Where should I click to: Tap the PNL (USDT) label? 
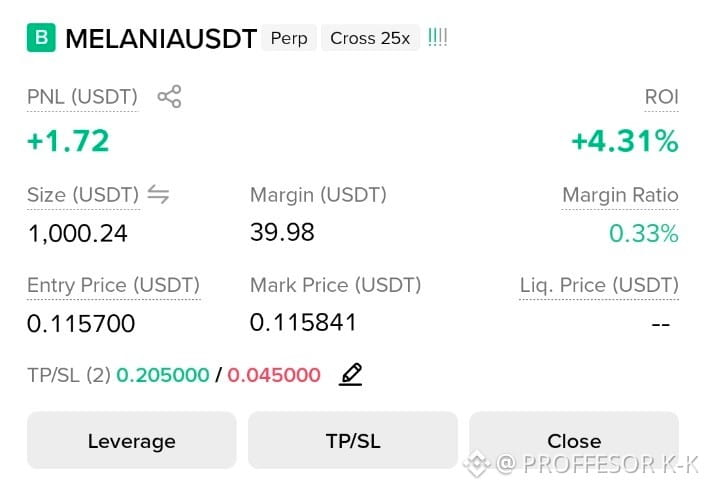82,97
